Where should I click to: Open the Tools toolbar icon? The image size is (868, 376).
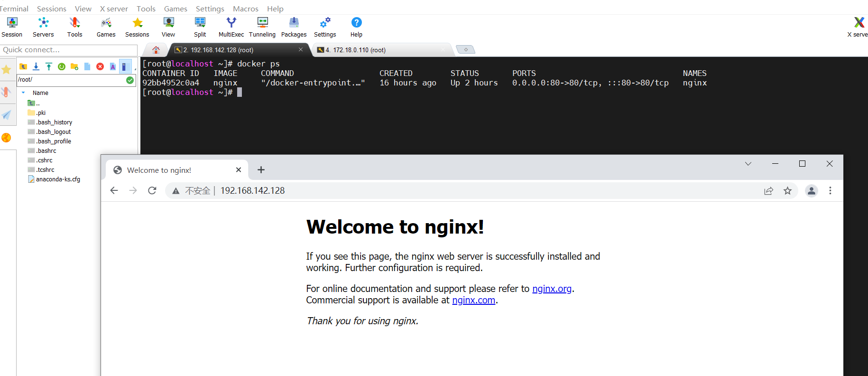[74, 27]
